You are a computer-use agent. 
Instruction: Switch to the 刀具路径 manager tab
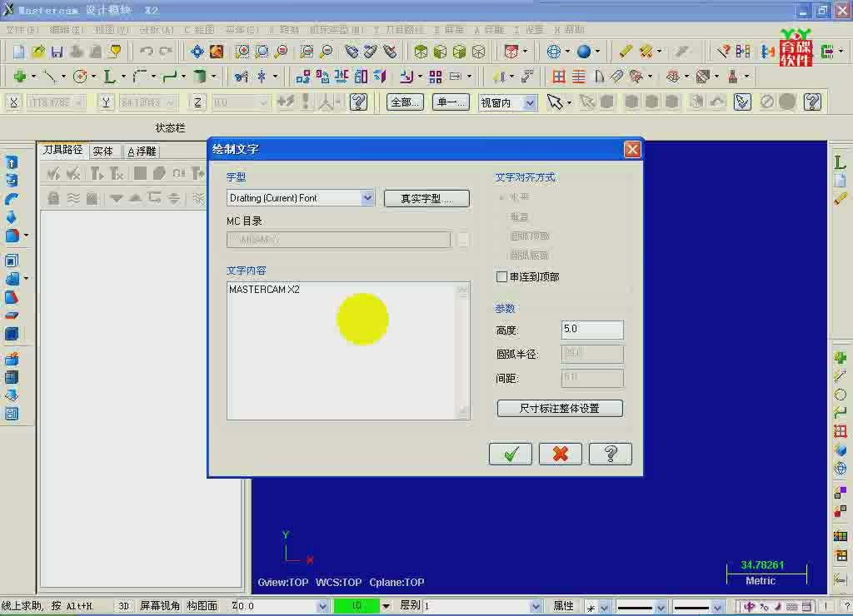pos(63,150)
